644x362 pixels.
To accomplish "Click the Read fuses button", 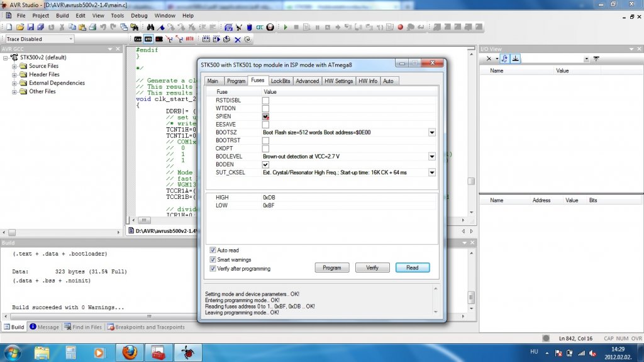I will pyautogui.click(x=413, y=268).
